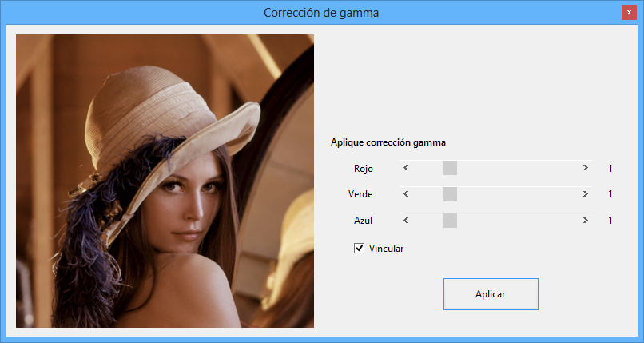
Task: Click the Verde slider thumb
Action: point(450,194)
